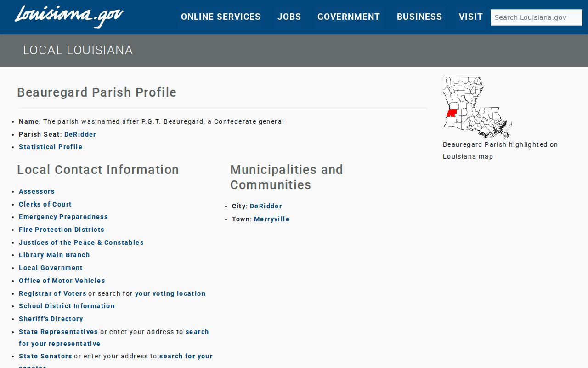Open the DeRidder city link under Municipalities
588x368 pixels.
click(x=266, y=206)
